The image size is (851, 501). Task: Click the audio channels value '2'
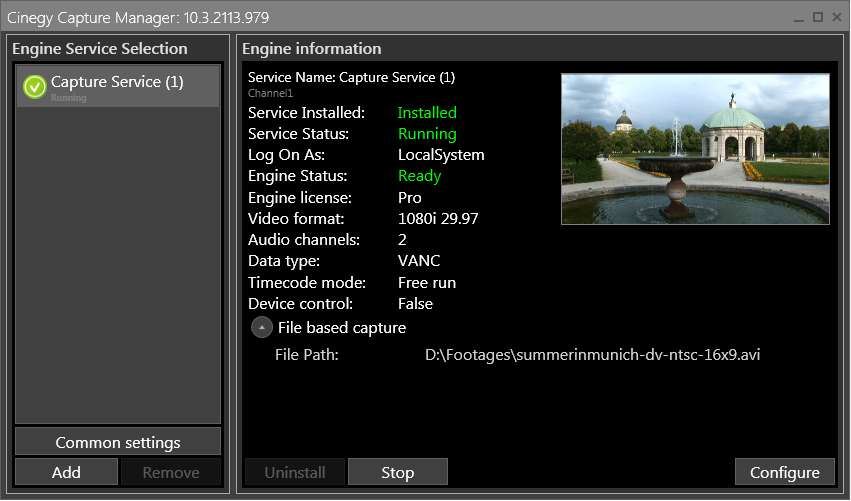coord(402,240)
